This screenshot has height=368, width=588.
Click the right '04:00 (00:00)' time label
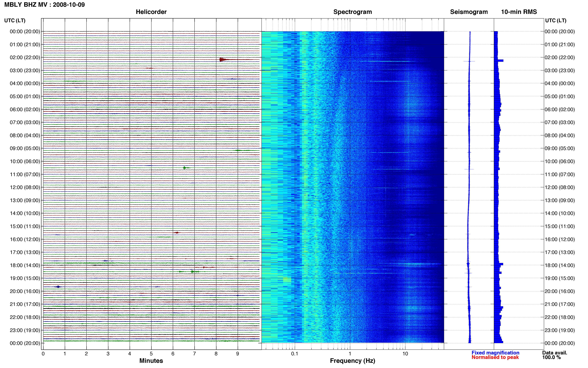(x=560, y=83)
